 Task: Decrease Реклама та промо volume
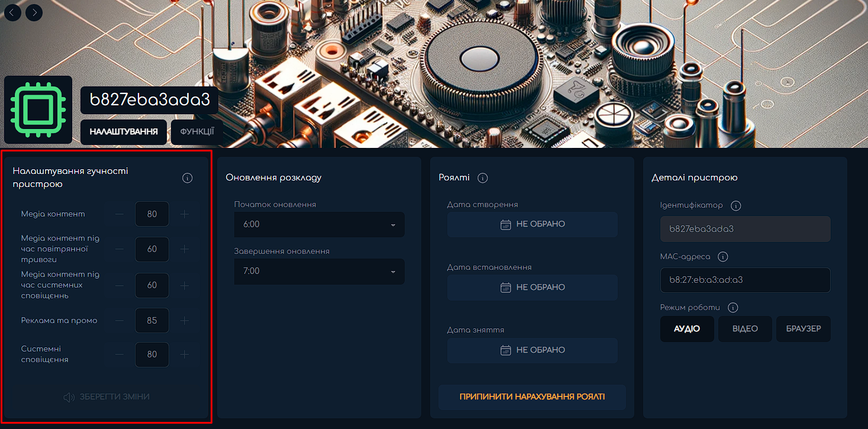click(x=120, y=320)
